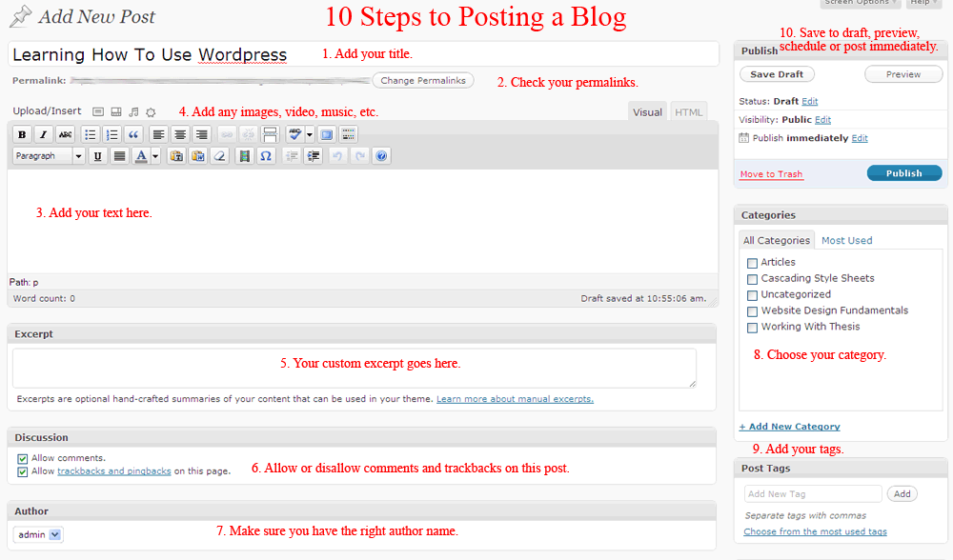Click the Preview button

(903, 74)
